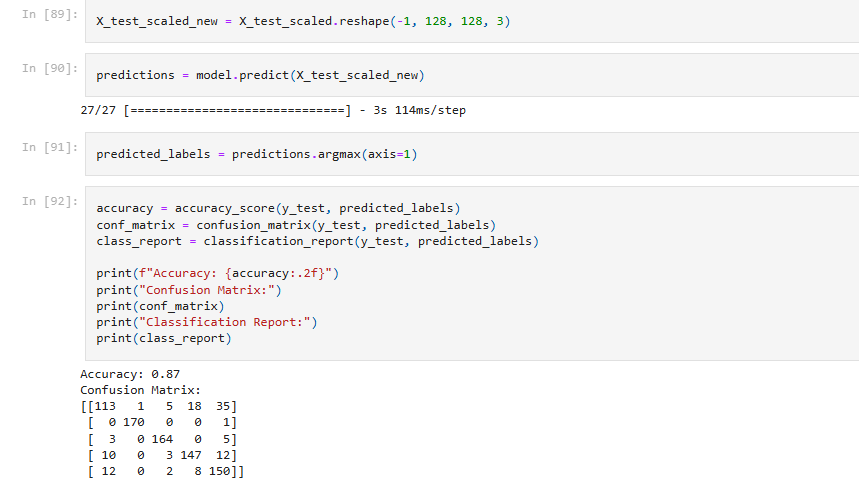Click the In [91] cell prompt
Viewport: 859px width, 480px height.
50,147
